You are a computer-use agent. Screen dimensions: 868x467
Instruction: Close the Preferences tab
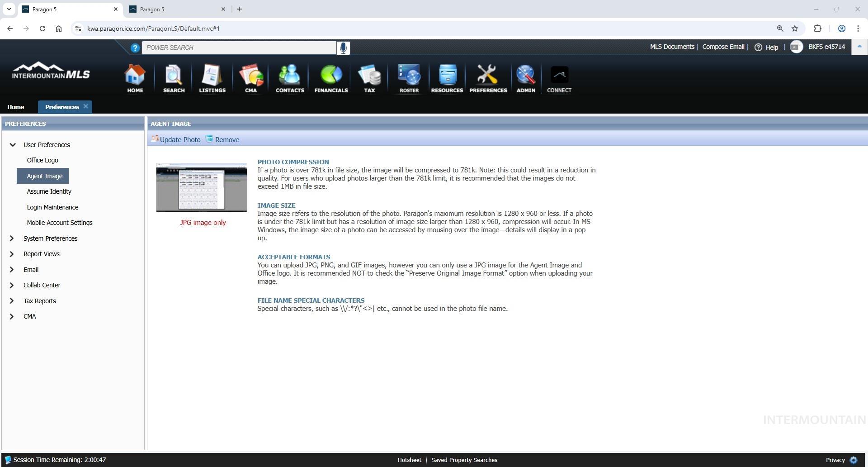(x=86, y=106)
